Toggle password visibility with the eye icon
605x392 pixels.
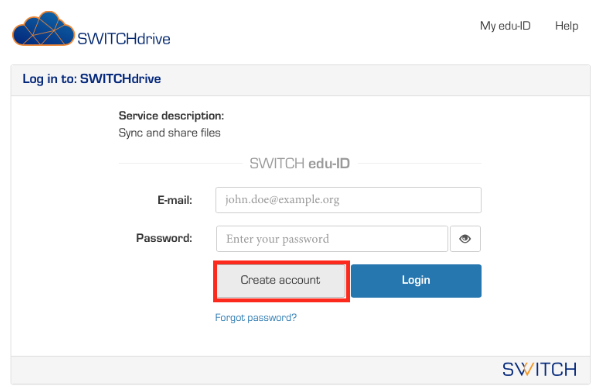(465, 239)
